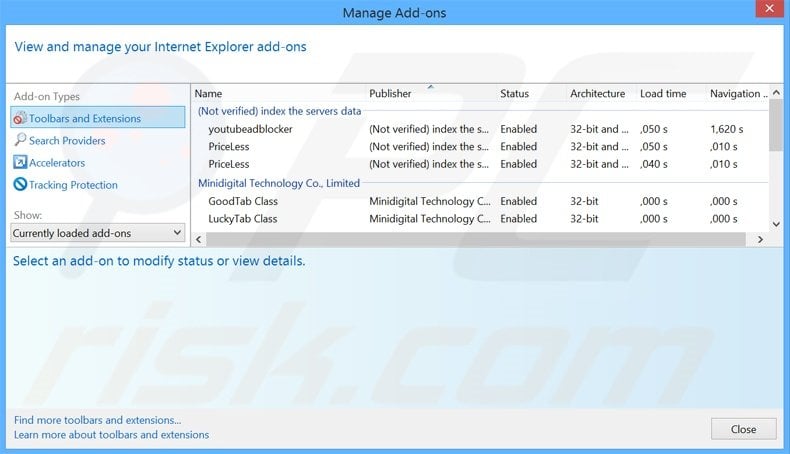
Task: Click the Name column header
Action: tap(209, 94)
